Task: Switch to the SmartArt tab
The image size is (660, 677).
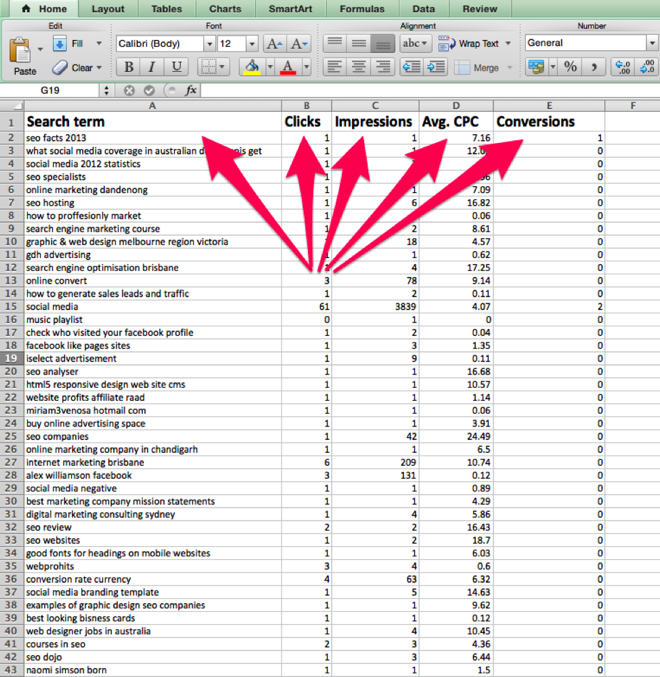Action: point(291,9)
